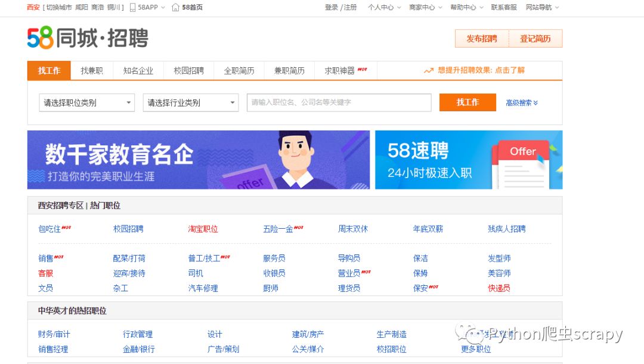Screen dimensions: 644x364
Task: Click the orange 找工作 search button
Action: point(467,102)
